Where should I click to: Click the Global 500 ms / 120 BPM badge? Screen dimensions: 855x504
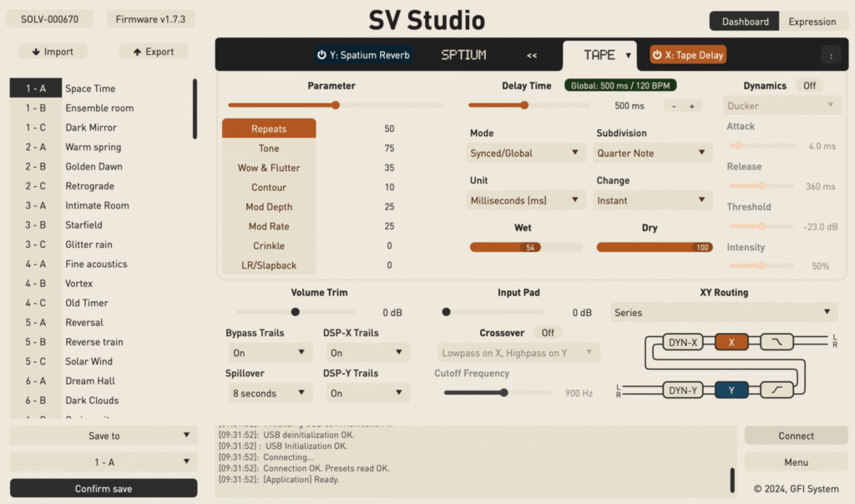pyautogui.click(x=620, y=86)
